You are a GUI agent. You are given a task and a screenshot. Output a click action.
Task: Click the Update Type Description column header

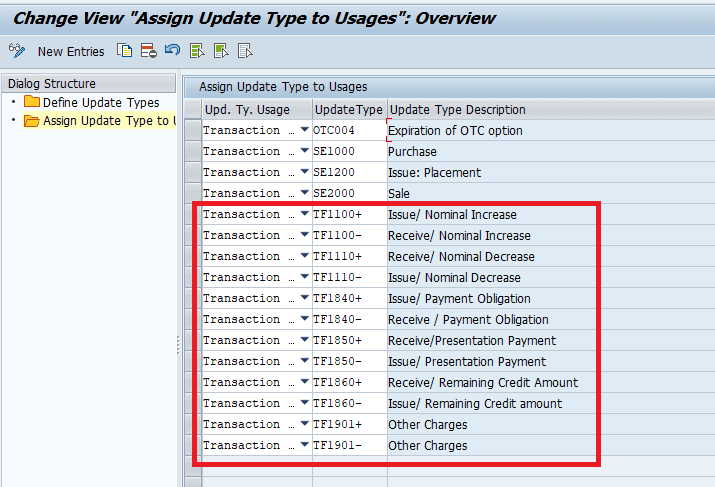tap(456, 110)
